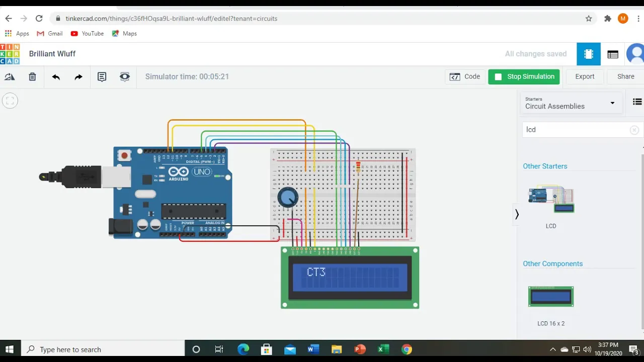Redo the last action
644x362 pixels.
[x=78, y=77]
